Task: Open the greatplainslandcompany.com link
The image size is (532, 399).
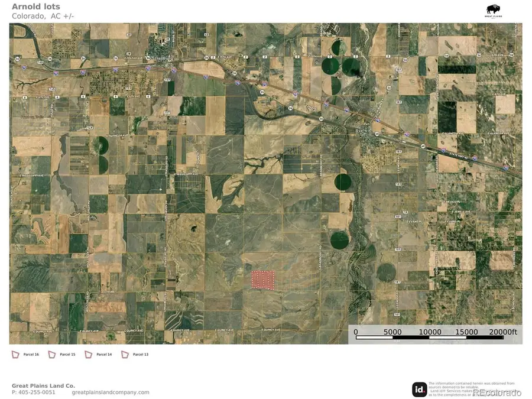Action: (111, 392)
